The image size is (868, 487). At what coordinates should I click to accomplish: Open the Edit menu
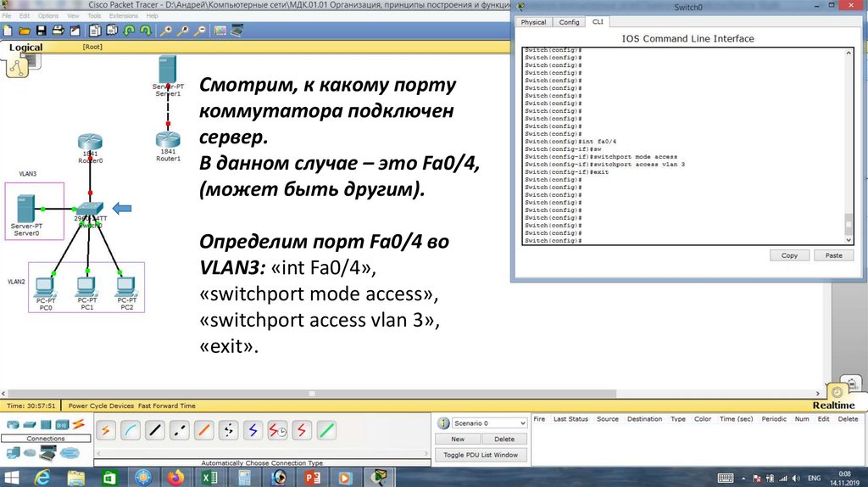pyautogui.click(x=25, y=16)
